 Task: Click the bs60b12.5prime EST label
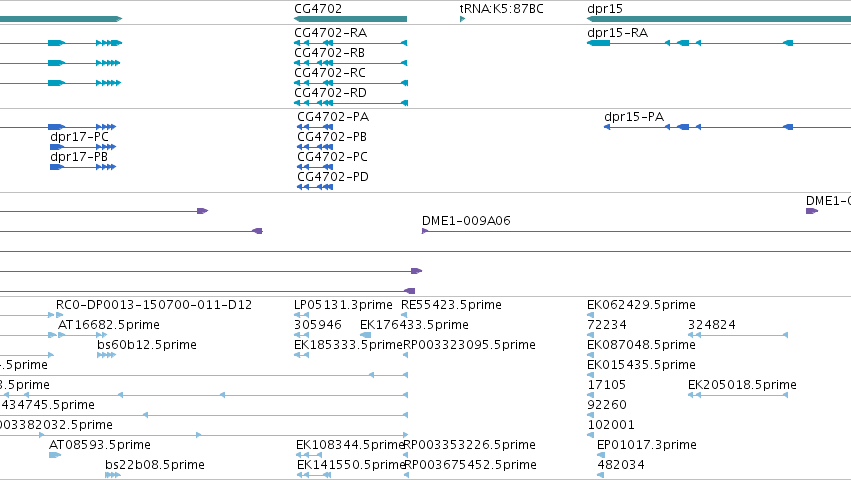(147, 345)
